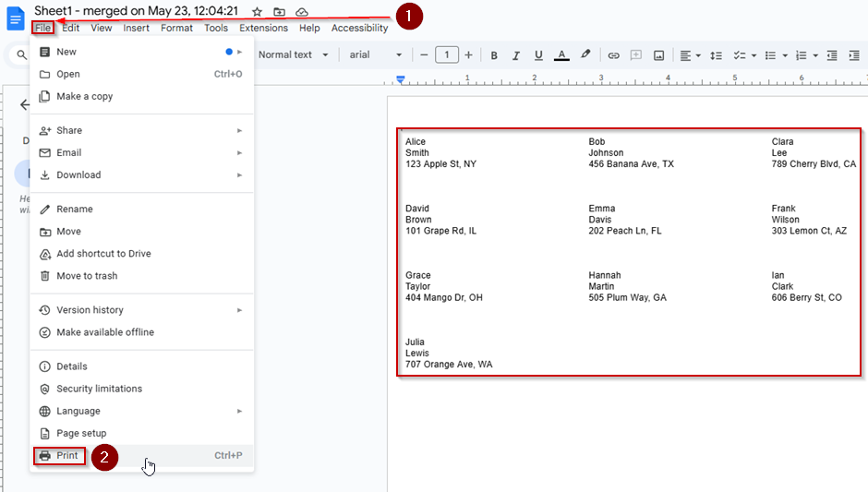The height and width of the screenshot is (492, 868).
Task: Open the highlight color pen tool
Action: (x=585, y=54)
